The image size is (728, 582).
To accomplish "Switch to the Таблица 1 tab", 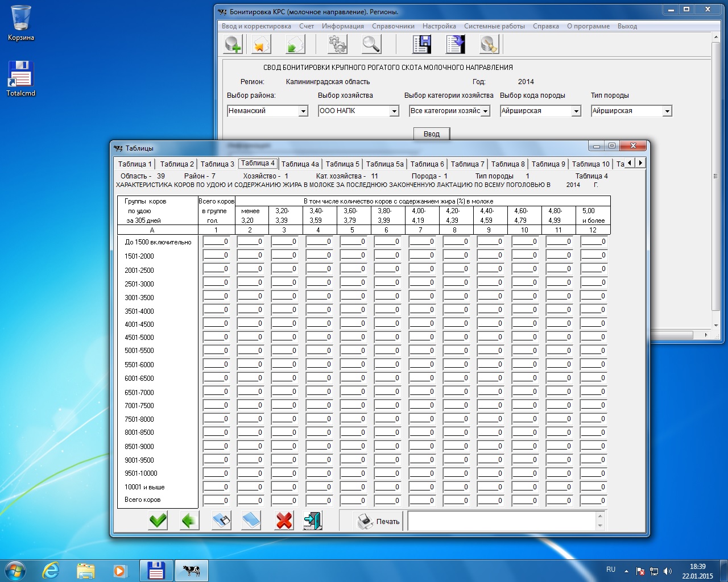I will (x=135, y=164).
